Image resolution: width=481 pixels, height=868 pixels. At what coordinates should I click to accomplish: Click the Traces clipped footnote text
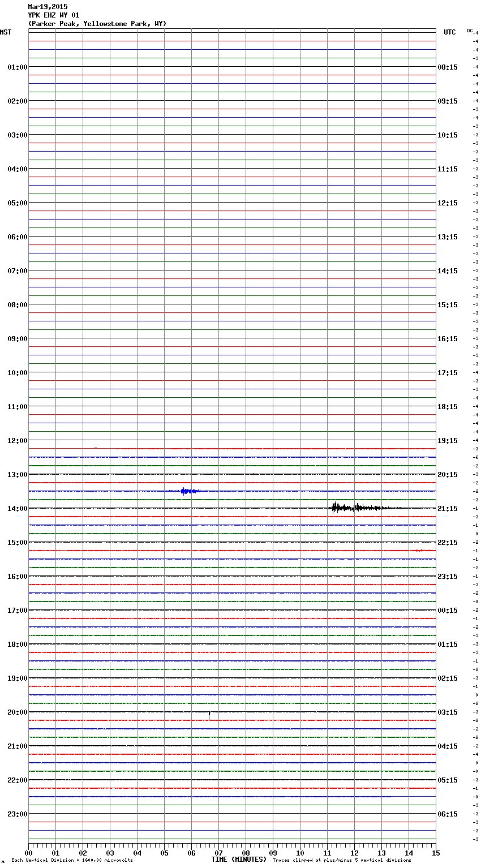(342, 860)
